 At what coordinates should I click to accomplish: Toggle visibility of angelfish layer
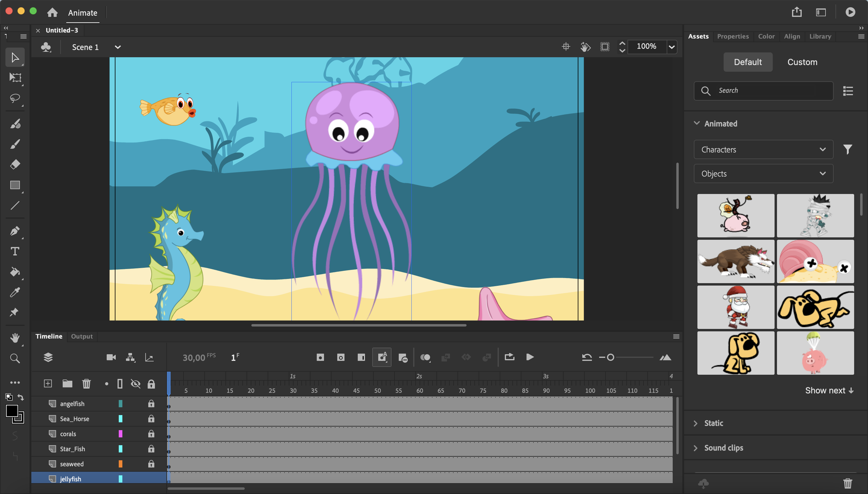coord(135,404)
